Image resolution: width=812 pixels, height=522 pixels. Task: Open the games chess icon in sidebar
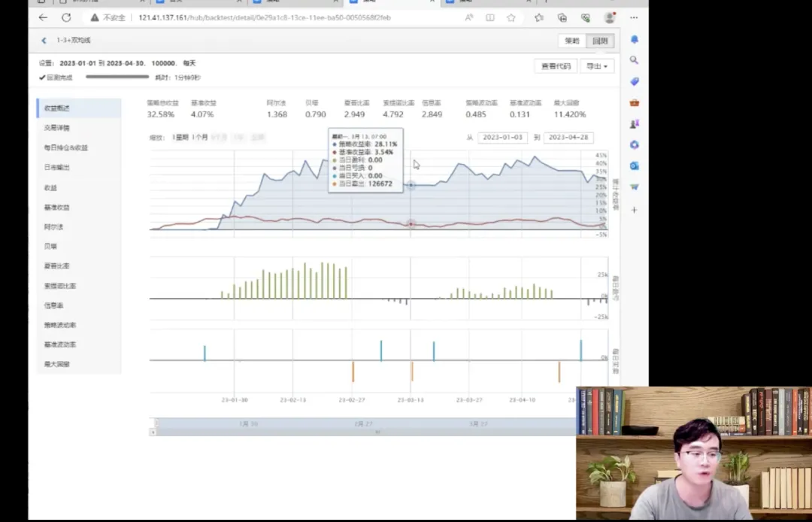[x=635, y=124]
